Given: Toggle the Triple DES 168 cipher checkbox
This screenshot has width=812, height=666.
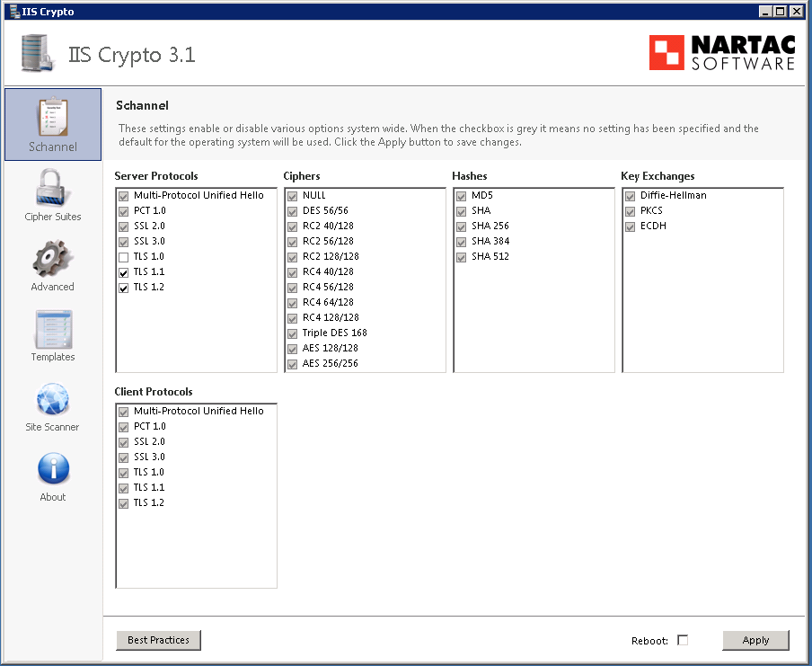Looking at the screenshot, I should coord(293,333).
